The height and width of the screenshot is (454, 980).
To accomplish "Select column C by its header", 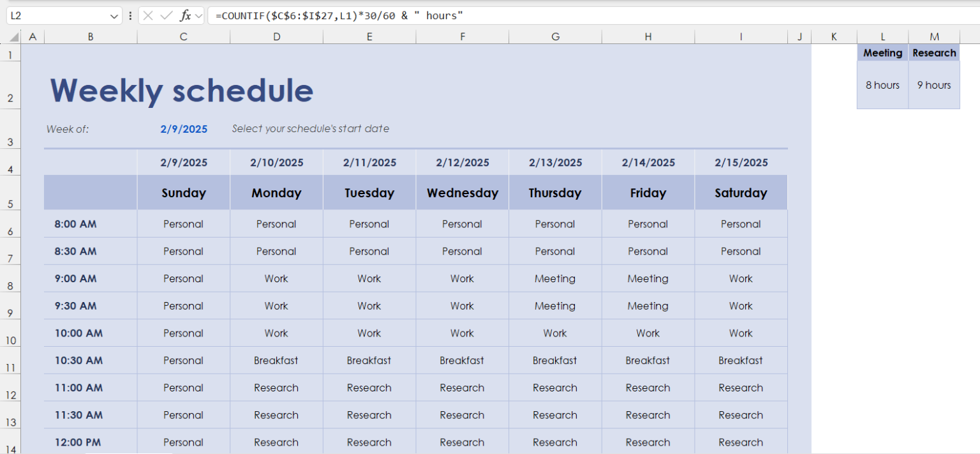I will 183,36.
